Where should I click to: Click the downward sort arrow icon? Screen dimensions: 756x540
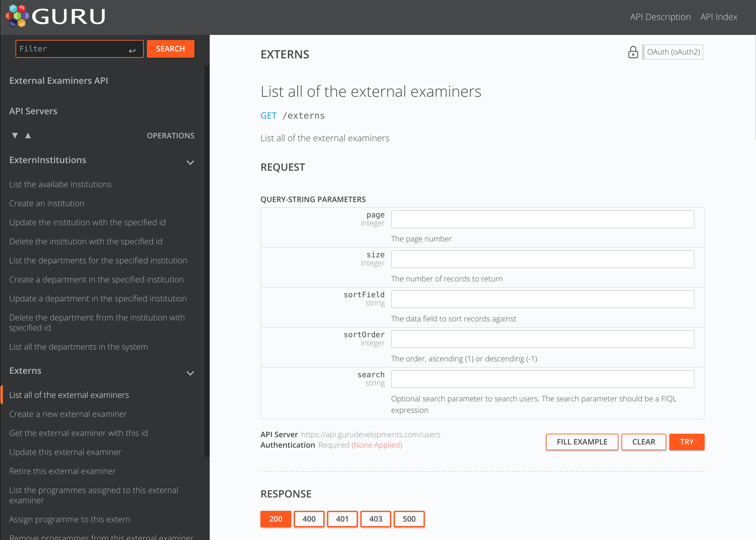pyautogui.click(x=15, y=135)
